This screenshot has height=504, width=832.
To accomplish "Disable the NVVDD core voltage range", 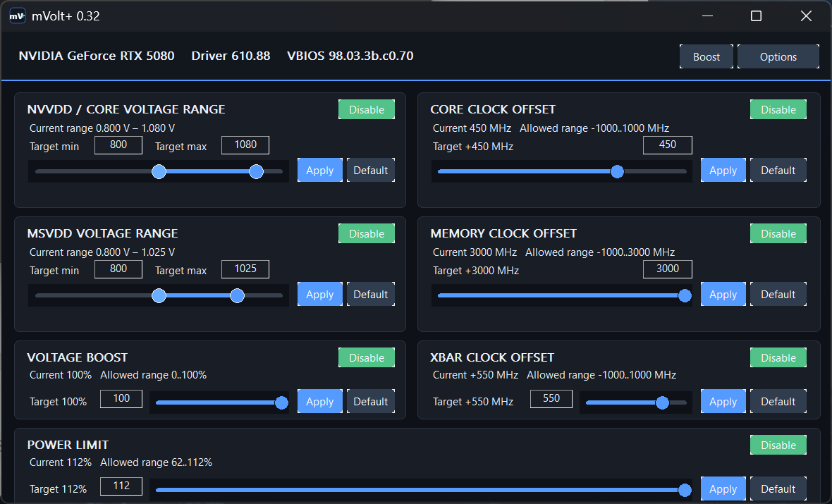I will click(367, 109).
